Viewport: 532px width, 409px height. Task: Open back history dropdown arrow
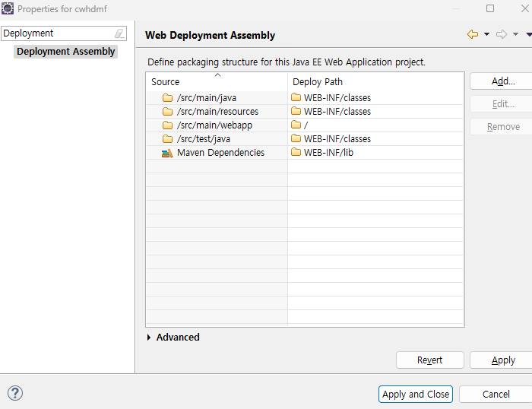pyautogui.click(x=486, y=34)
